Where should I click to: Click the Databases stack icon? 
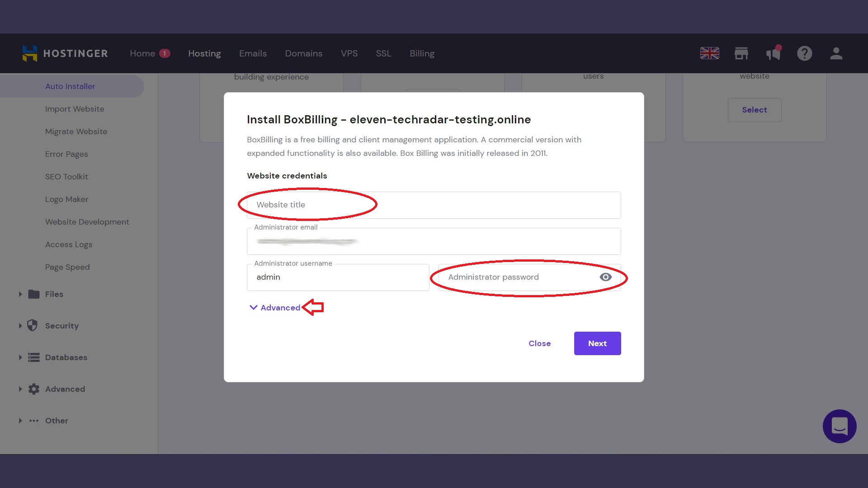click(34, 357)
